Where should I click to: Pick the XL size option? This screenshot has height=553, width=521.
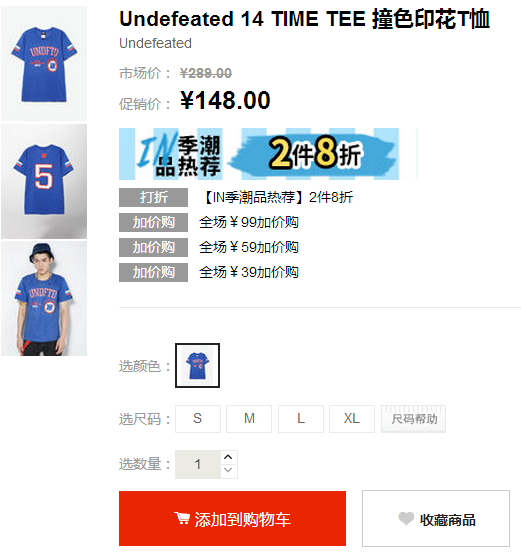pos(352,419)
